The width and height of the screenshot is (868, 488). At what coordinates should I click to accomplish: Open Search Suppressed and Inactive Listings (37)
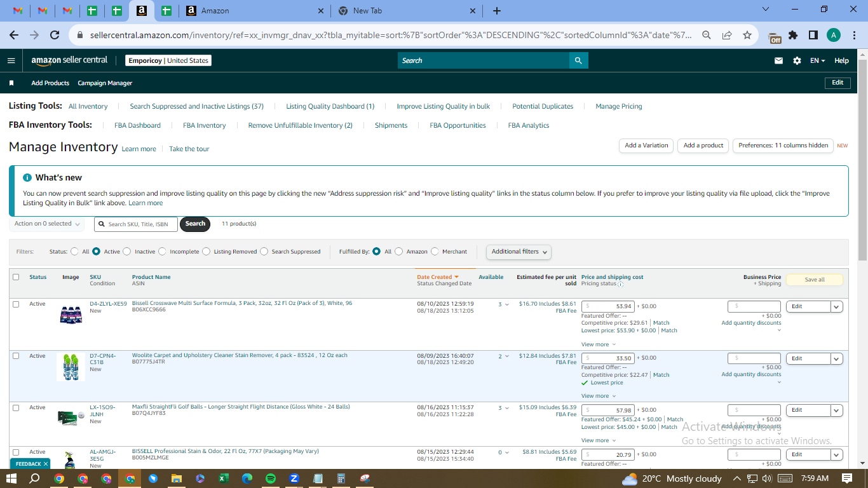click(x=196, y=106)
